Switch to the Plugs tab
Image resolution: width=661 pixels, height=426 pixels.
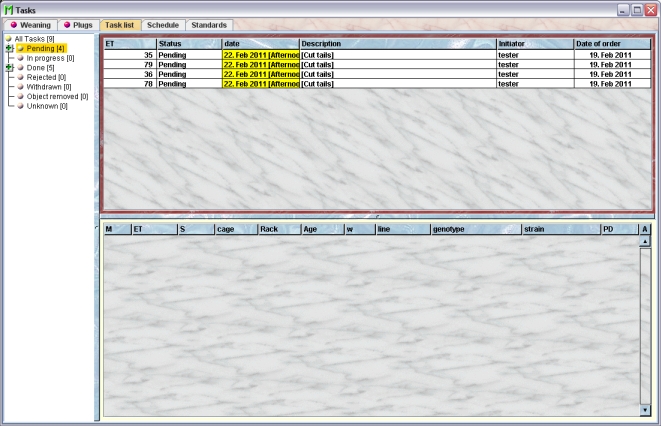click(76, 24)
